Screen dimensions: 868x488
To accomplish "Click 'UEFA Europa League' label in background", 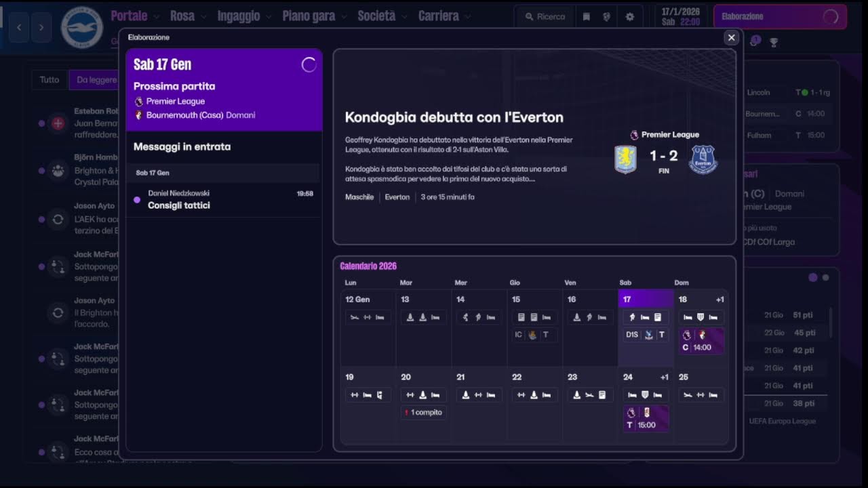I will pos(783,421).
